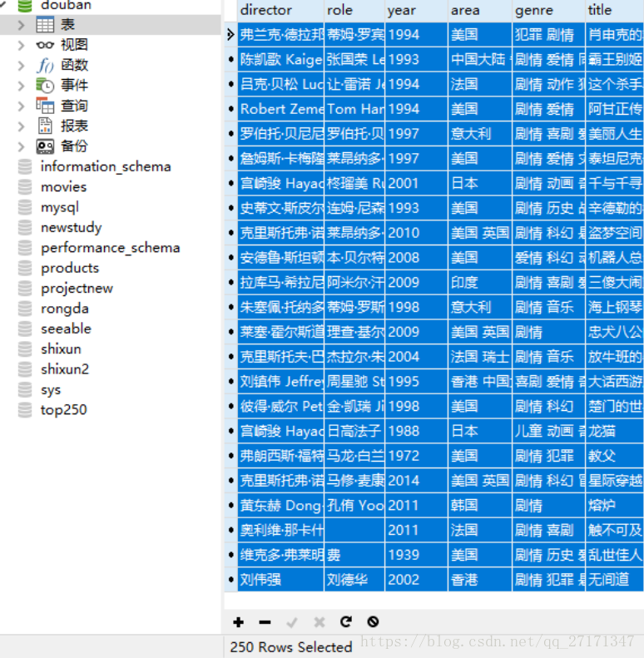This screenshot has height=658, width=644.
Task: Click the area cell 印度
Action: [x=480, y=283]
